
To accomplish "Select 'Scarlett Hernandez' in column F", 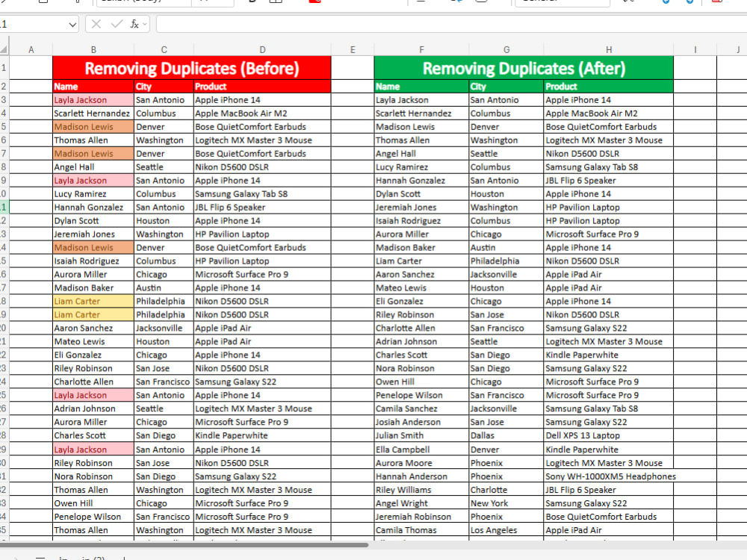I will pos(421,113).
